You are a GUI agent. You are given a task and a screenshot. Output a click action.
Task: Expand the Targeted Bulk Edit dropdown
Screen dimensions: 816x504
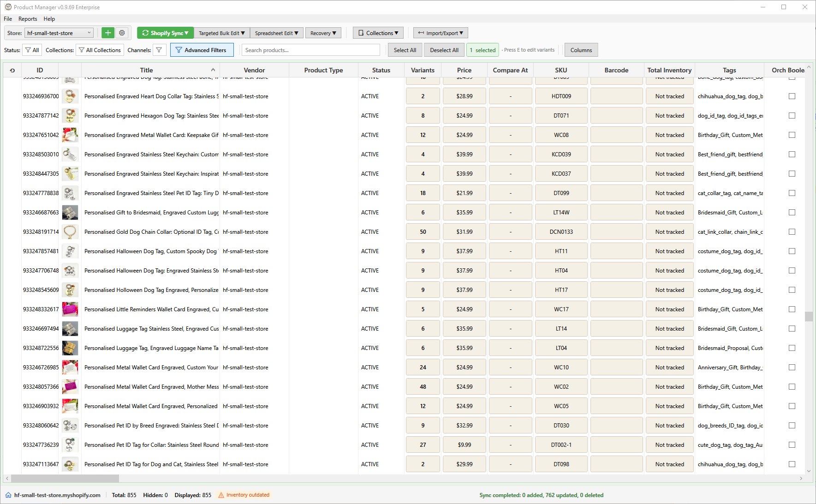tap(221, 33)
